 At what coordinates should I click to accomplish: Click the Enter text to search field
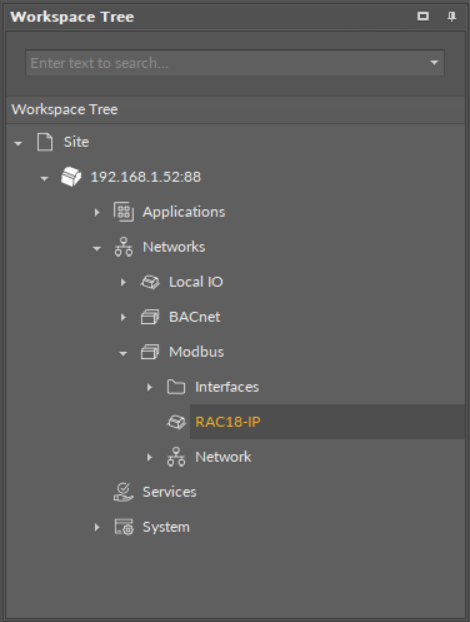pos(228,63)
